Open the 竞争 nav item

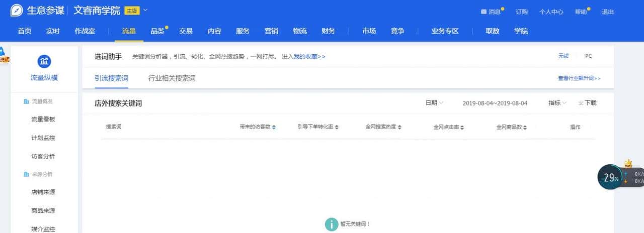point(397,31)
